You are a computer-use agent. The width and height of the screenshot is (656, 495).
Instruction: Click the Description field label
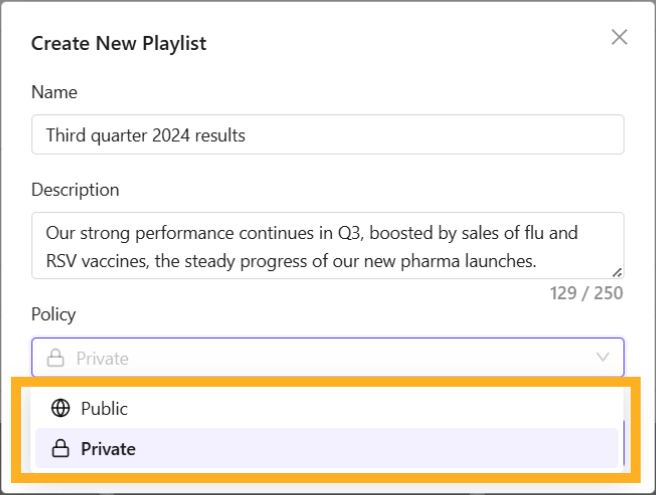pos(75,189)
